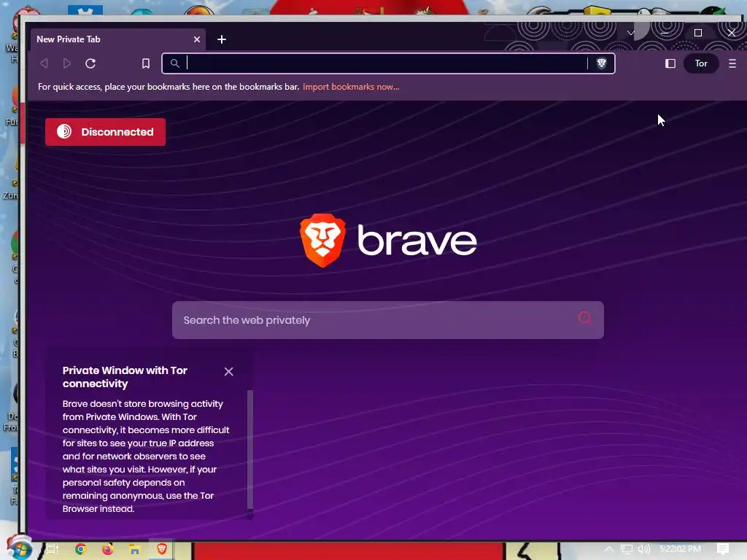Open the volume tray icon
Screen dimensions: 747x560
tap(643, 549)
